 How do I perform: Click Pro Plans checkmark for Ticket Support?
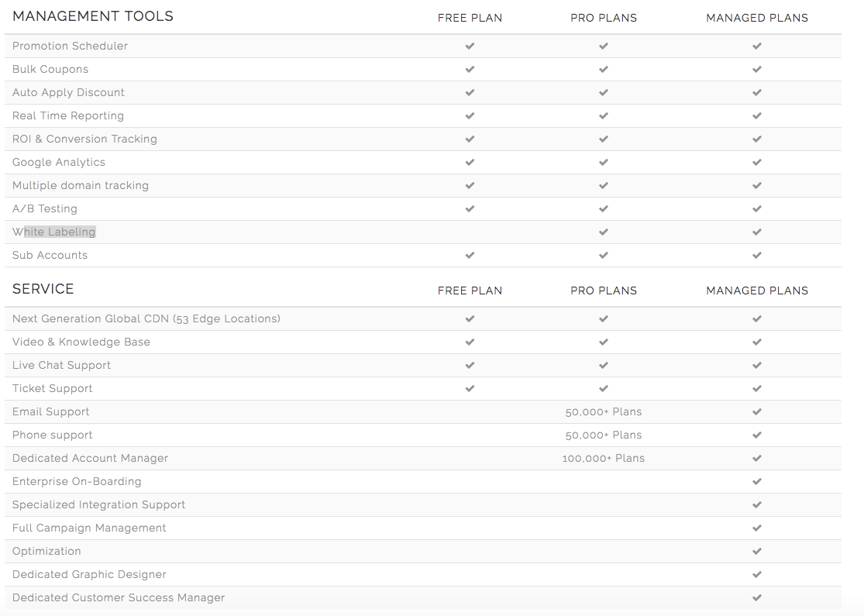pyautogui.click(x=604, y=388)
